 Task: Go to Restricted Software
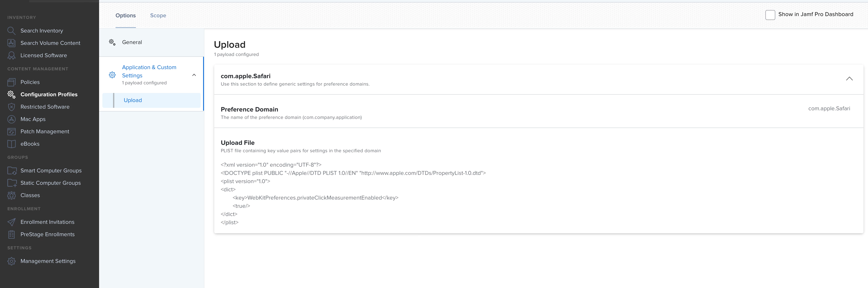point(45,107)
